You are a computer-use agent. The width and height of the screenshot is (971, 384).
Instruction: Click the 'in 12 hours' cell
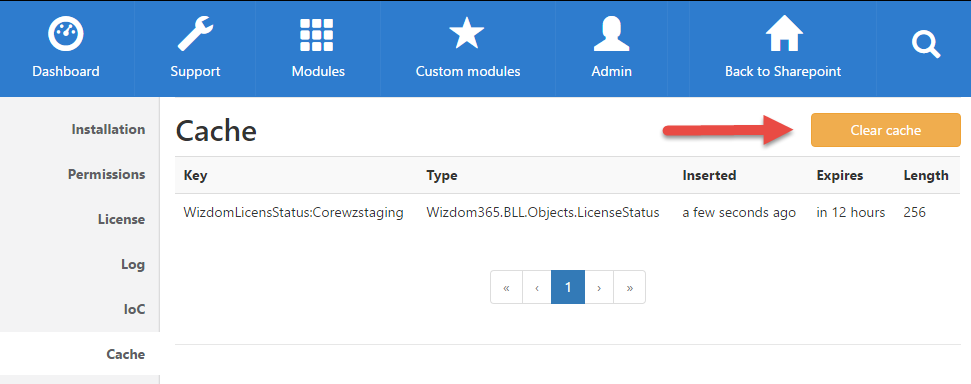[x=851, y=212]
